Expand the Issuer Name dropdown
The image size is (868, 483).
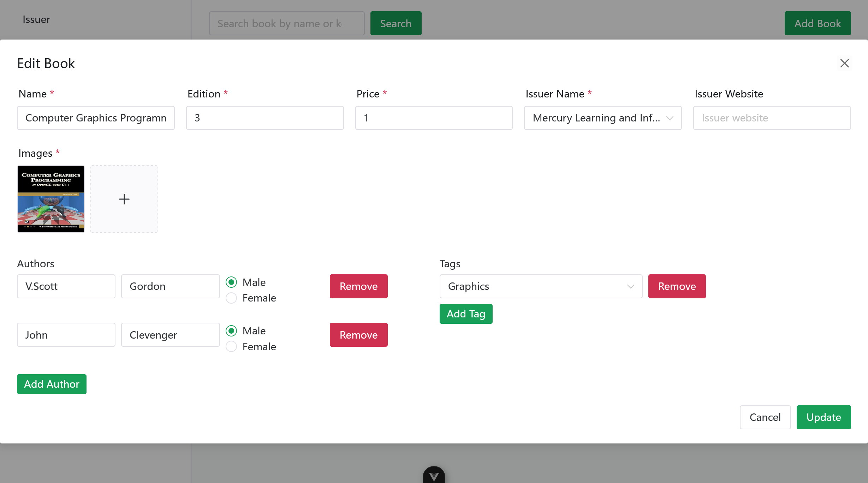pyautogui.click(x=602, y=118)
